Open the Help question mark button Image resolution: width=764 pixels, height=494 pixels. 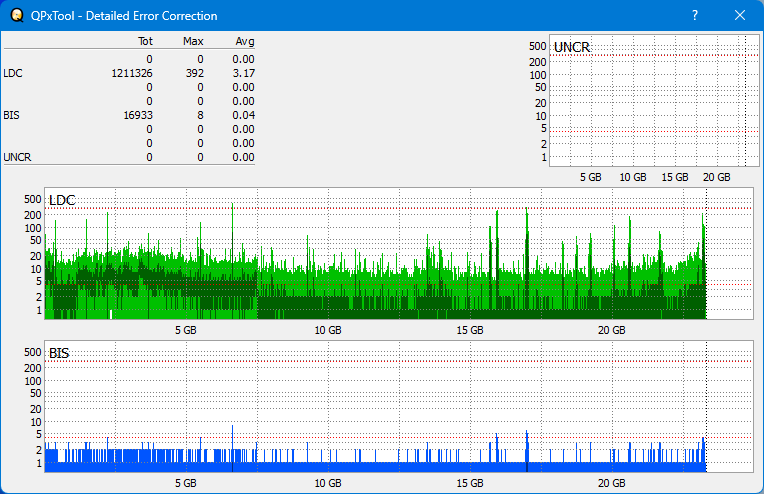click(x=694, y=16)
